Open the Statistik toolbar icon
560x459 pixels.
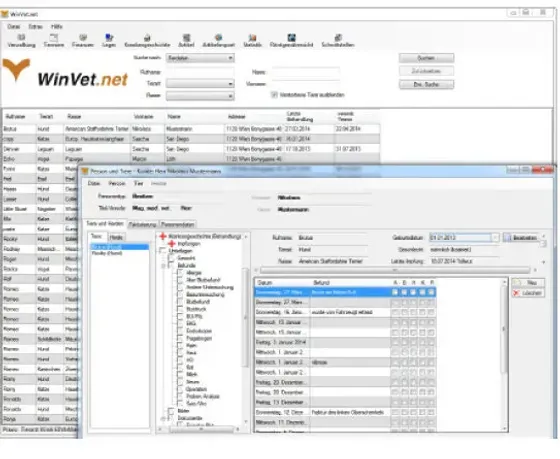click(x=252, y=38)
